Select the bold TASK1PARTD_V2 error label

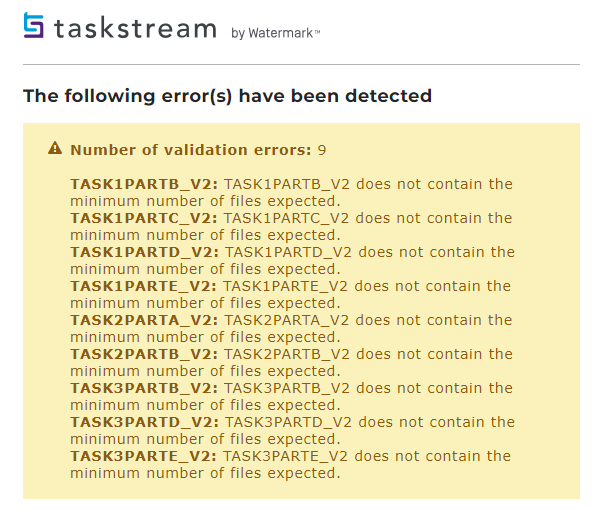coord(144,252)
